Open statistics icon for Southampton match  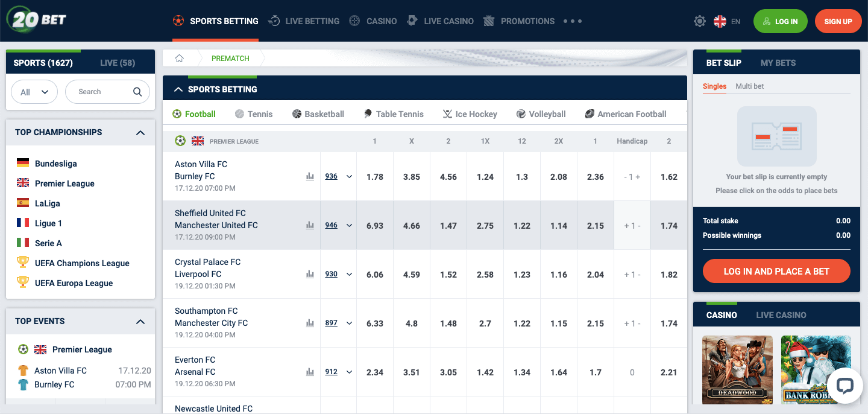(310, 323)
